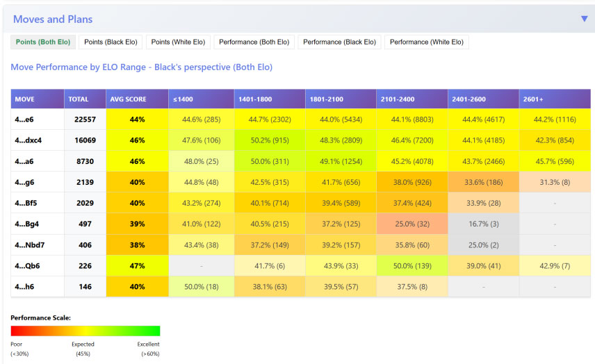595x364 pixels.
Task: Click the 50.2% (915) green cell
Action: coord(268,140)
